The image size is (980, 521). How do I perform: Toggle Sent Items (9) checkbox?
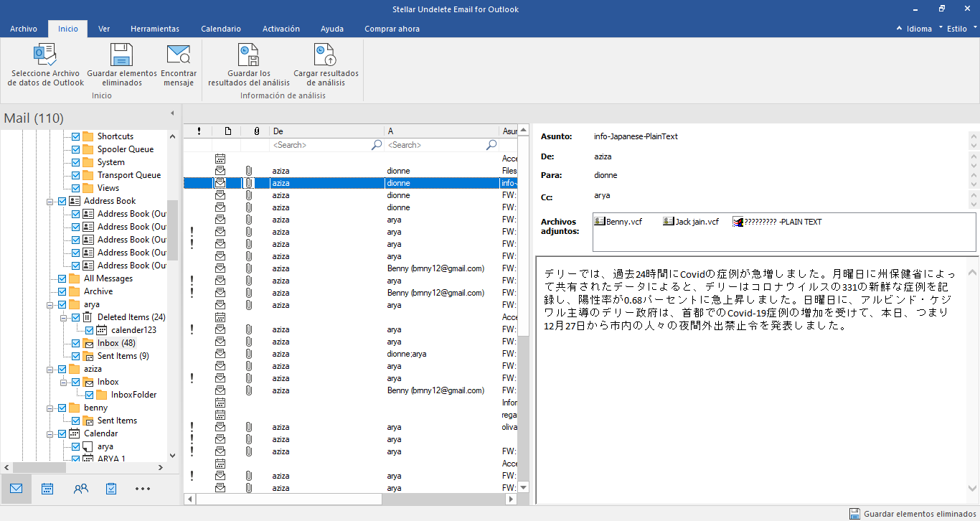75,356
